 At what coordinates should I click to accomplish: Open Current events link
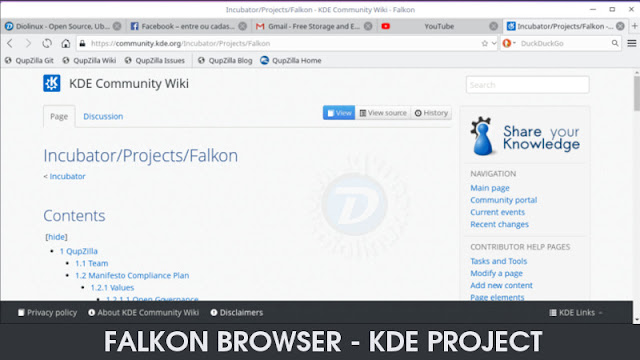(x=497, y=212)
